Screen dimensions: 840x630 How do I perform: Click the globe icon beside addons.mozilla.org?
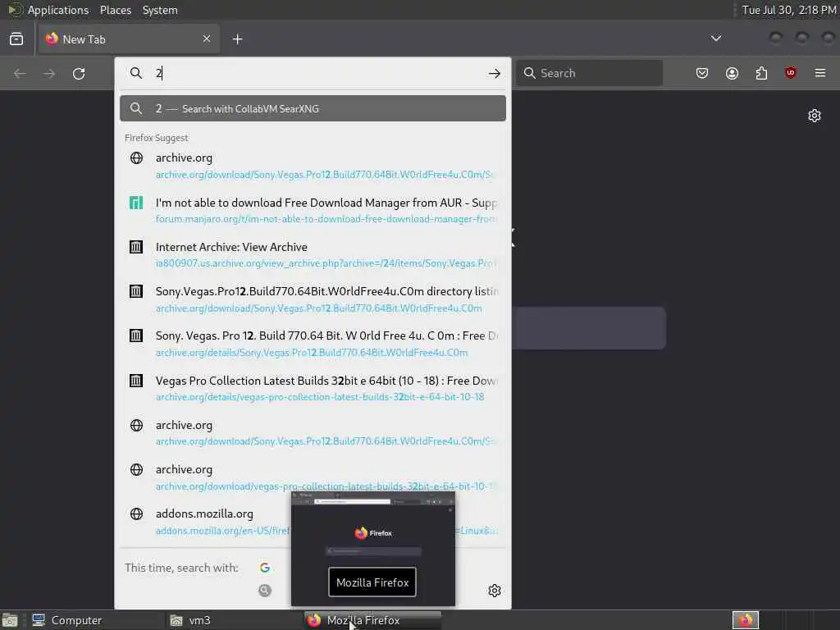tap(137, 514)
